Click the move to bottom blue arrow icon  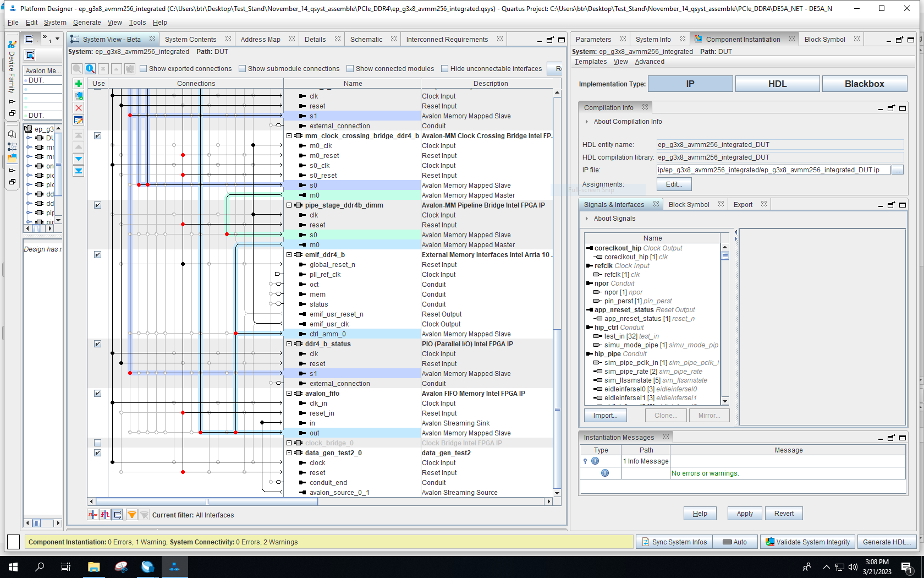point(79,171)
